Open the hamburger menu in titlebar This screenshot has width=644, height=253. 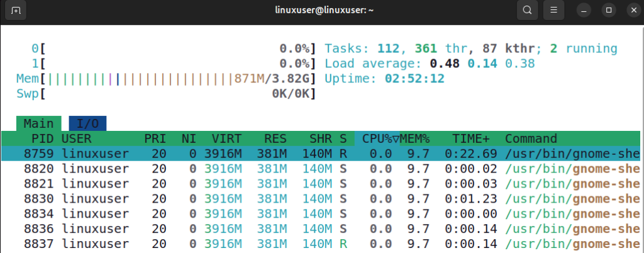click(x=553, y=11)
